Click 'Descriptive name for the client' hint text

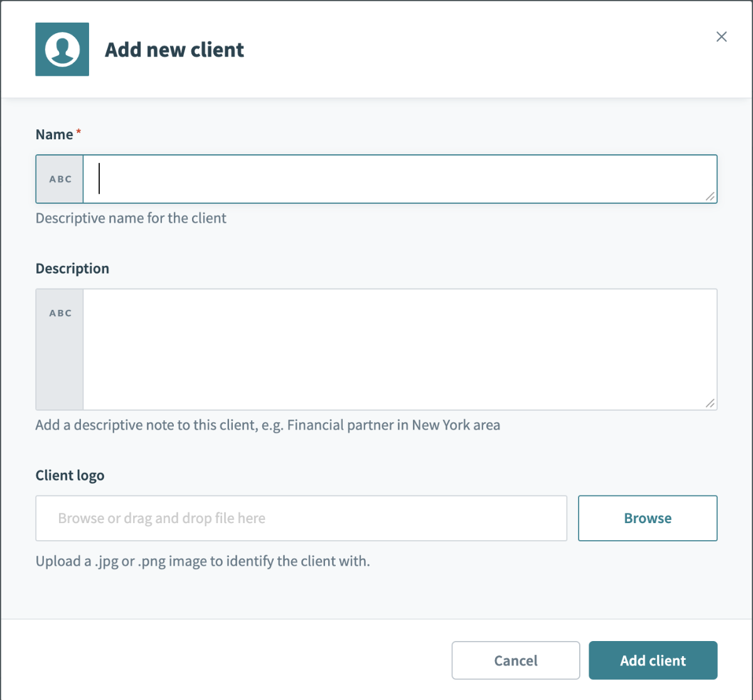click(x=131, y=218)
